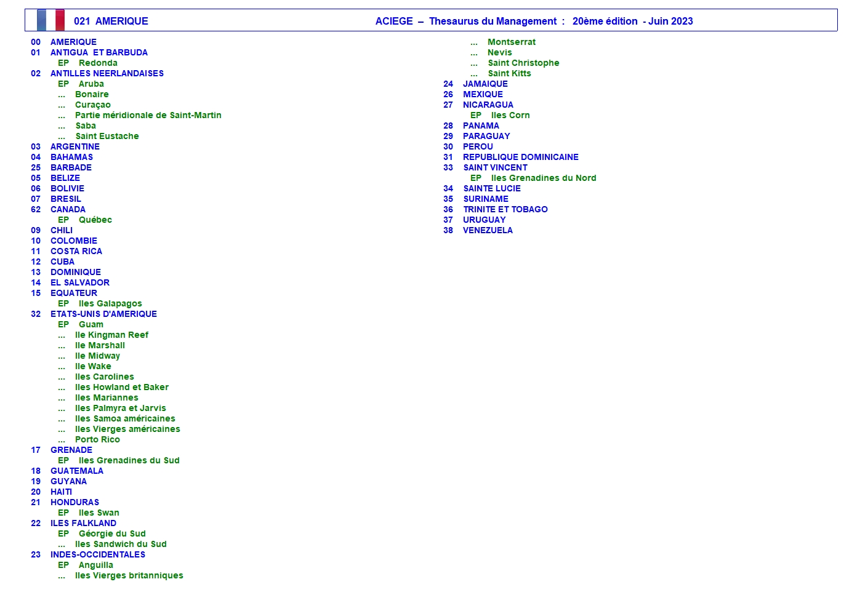The width and height of the screenshot is (868, 603).
Task: Open the 021 AMERIQUE header title
Action: tap(111, 21)
